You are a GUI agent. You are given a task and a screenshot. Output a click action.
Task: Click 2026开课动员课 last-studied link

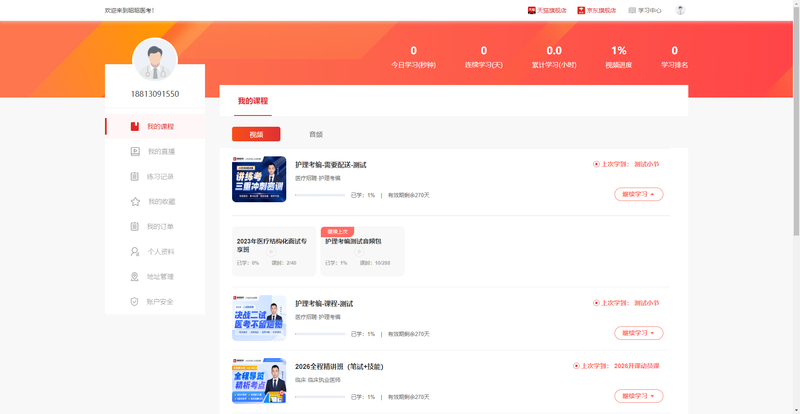tap(637, 366)
